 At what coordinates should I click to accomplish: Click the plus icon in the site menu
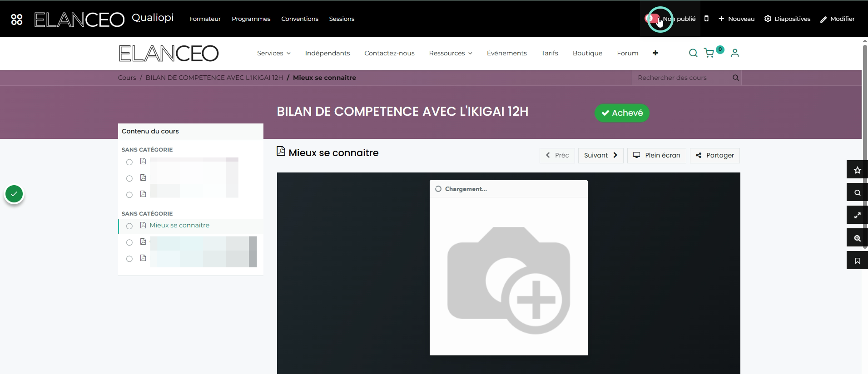pyautogui.click(x=655, y=53)
